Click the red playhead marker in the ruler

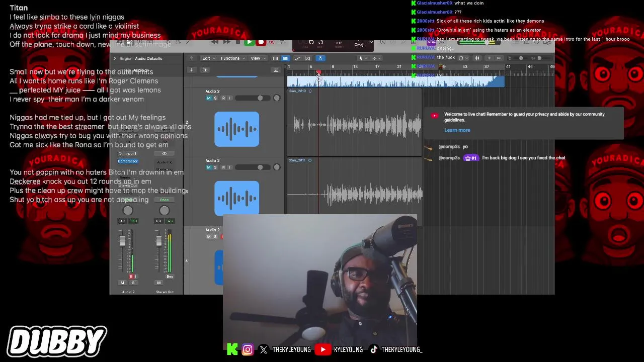point(318,73)
